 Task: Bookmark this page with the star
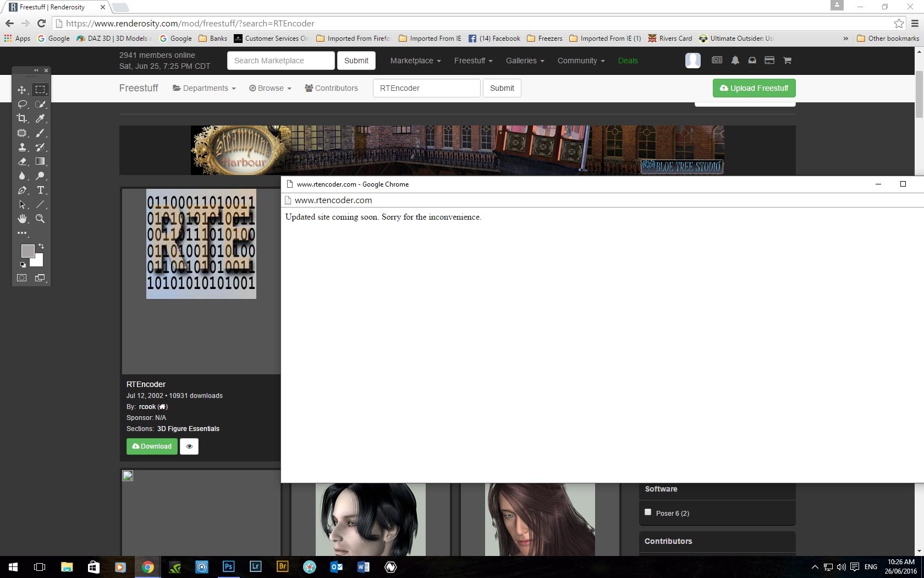click(899, 23)
